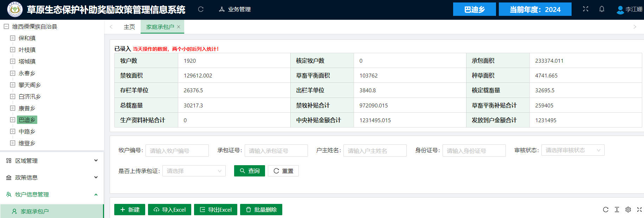Expand the 区域管理 sidebar menu

pos(52,161)
